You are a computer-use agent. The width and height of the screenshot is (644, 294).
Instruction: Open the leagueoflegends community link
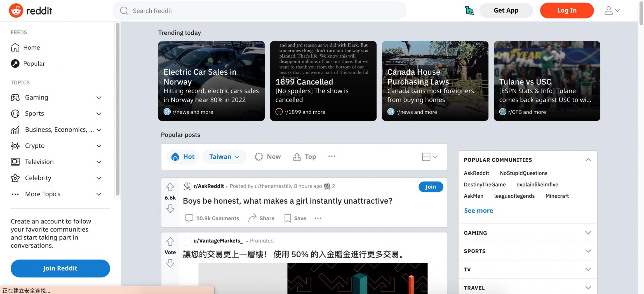click(x=514, y=196)
